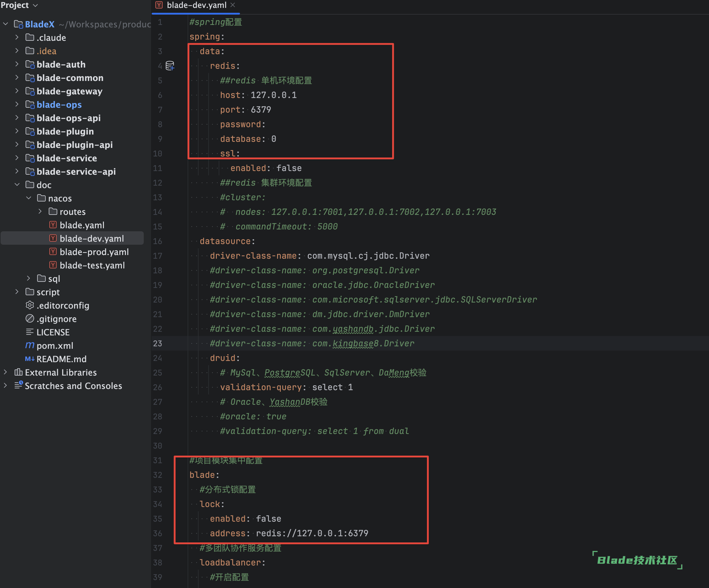Click 'com.kingbase8.Driver' commented line

(312, 343)
